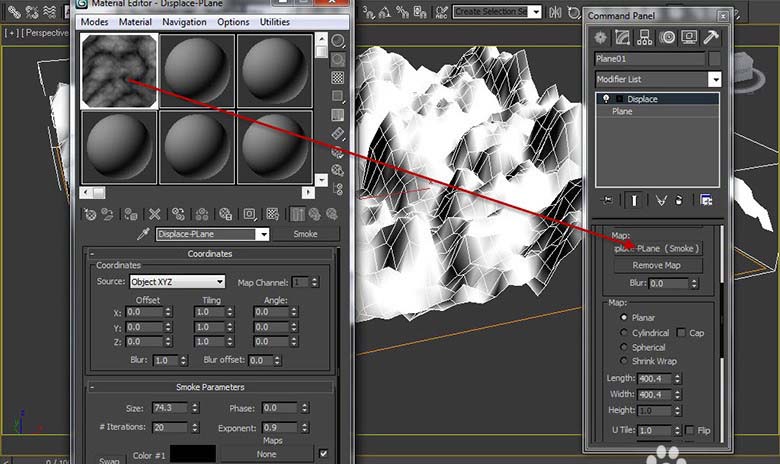Click Select by Material icon

[x=338, y=171]
